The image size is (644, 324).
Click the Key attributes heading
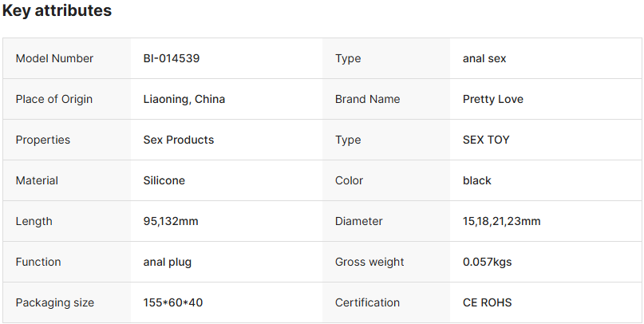pyautogui.click(x=57, y=11)
